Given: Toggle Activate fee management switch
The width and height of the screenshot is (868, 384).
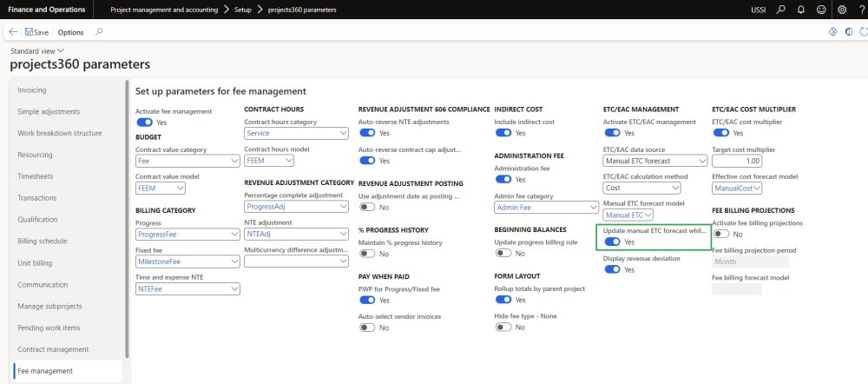Looking at the screenshot, I should coord(145,122).
